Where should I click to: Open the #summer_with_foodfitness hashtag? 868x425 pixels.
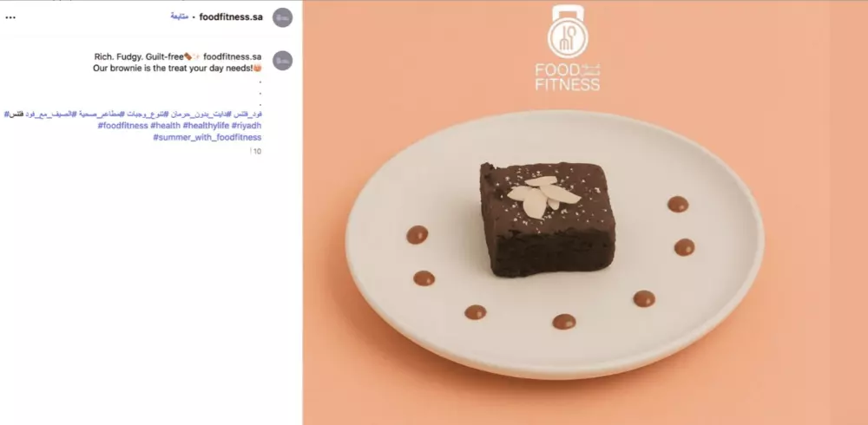(x=207, y=137)
